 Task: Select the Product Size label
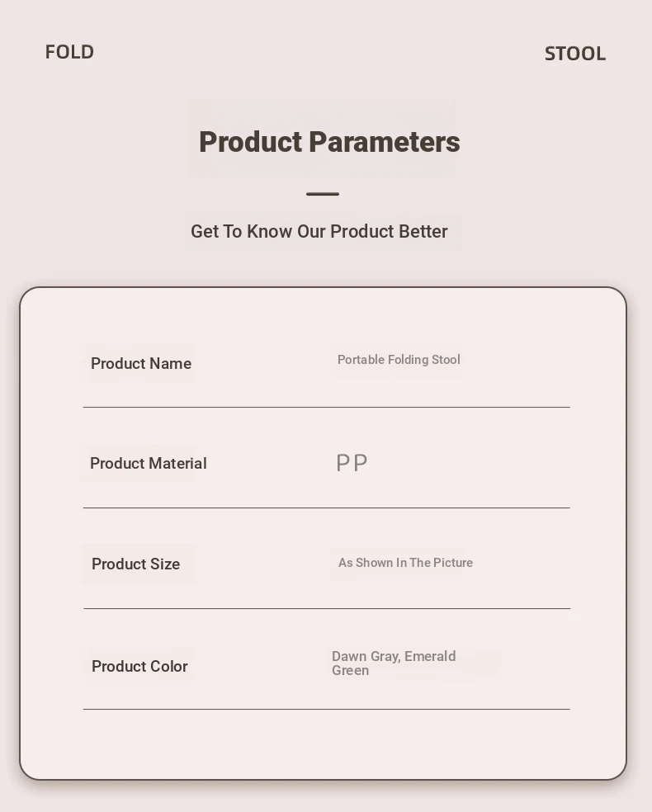pos(135,564)
